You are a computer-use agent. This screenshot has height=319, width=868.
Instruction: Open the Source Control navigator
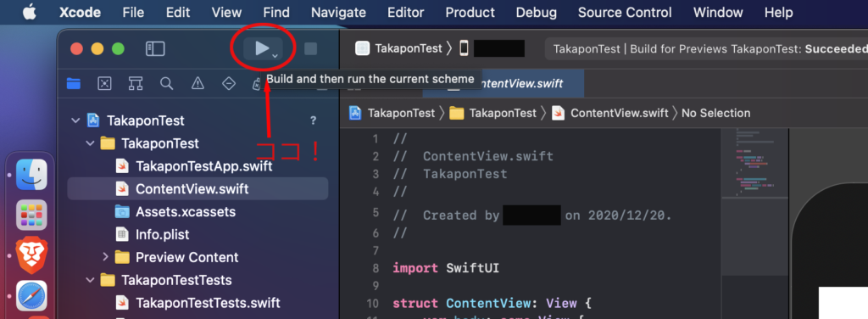tap(104, 83)
